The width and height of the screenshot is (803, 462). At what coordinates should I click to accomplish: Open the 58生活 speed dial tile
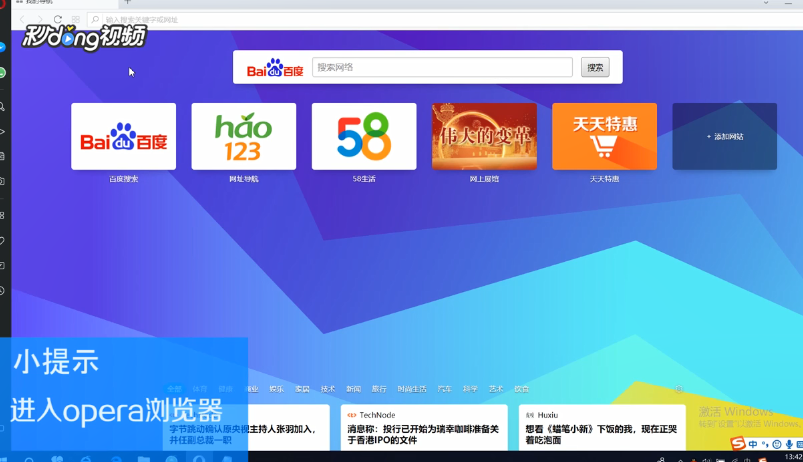(x=364, y=136)
